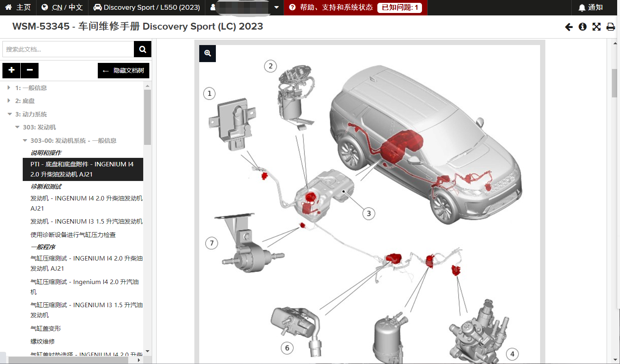Screen dimensions: 620x364
Task: Collapse the '303: 发动机' tree node
Action: tap(17, 127)
